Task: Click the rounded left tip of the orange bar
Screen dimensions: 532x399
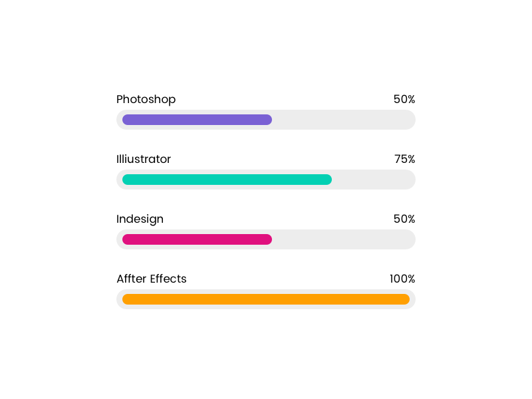Action: (126, 299)
